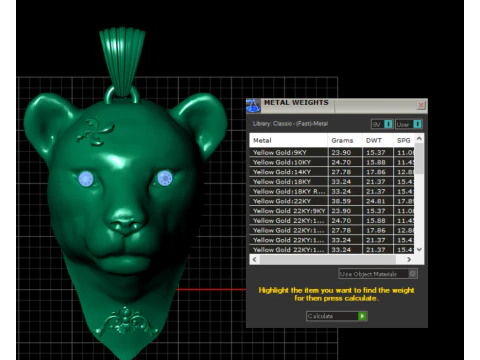The height and width of the screenshot is (360, 480).
Task: Click DWT value in Yellow Gold:9KY row
Action: click(x=376, y=152)
